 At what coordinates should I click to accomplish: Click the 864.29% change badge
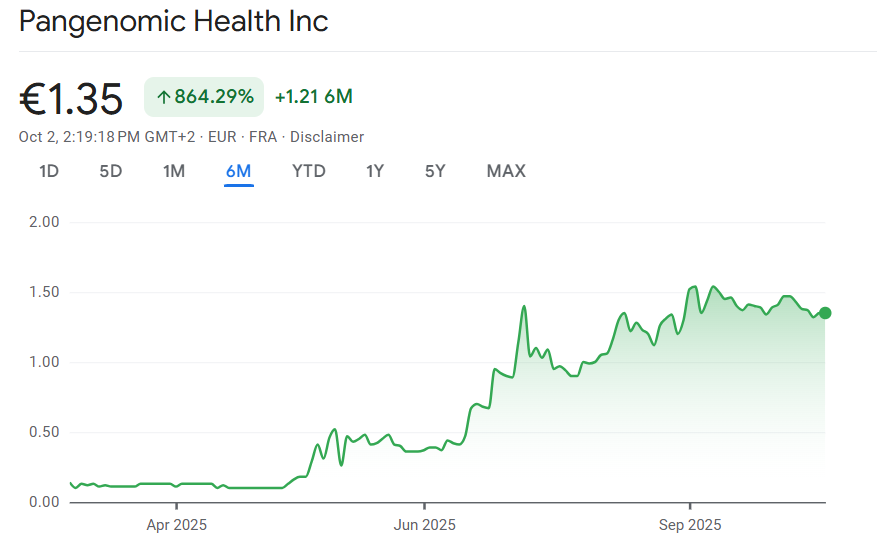pos(204,97)
